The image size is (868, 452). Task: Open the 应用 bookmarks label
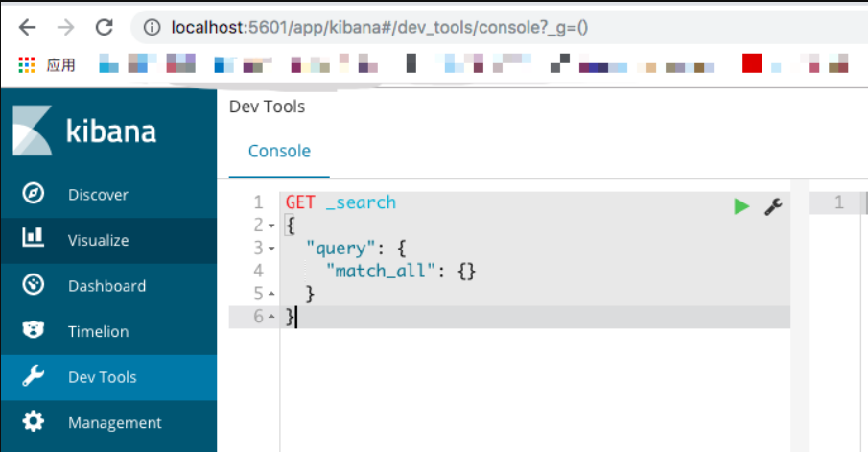coord(60,65)
